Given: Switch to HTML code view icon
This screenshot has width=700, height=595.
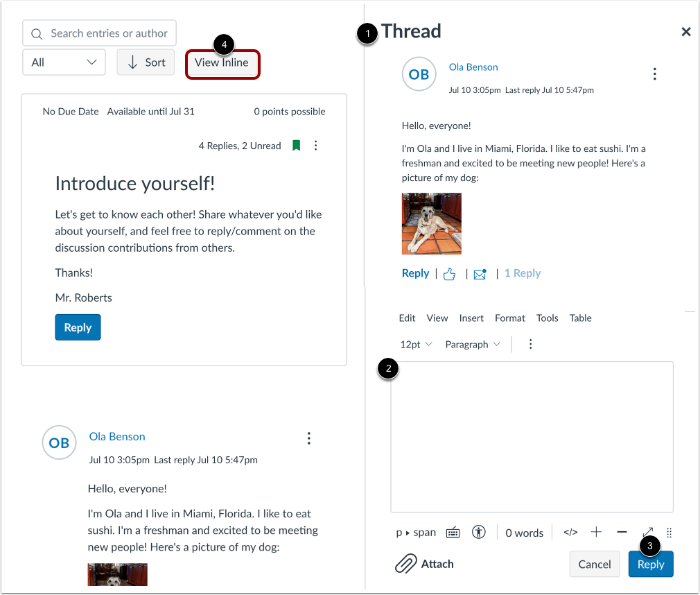Looking at the screenshot, I should pos(570,532).
